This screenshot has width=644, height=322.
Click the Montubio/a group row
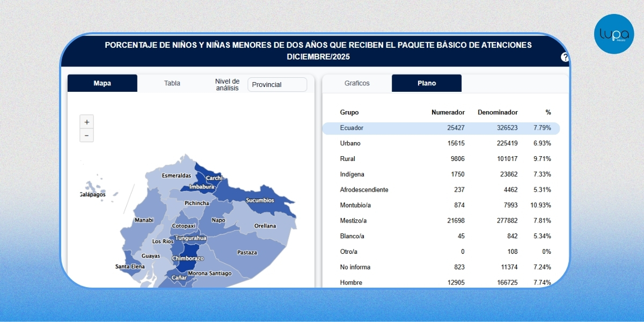pyautogui.click(x=441, y=205)
